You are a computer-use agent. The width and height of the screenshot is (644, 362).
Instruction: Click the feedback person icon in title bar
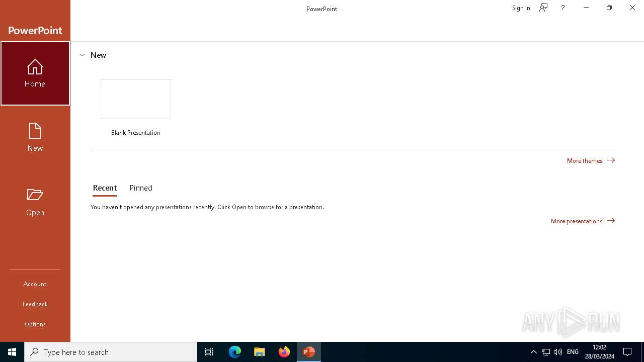543,8
